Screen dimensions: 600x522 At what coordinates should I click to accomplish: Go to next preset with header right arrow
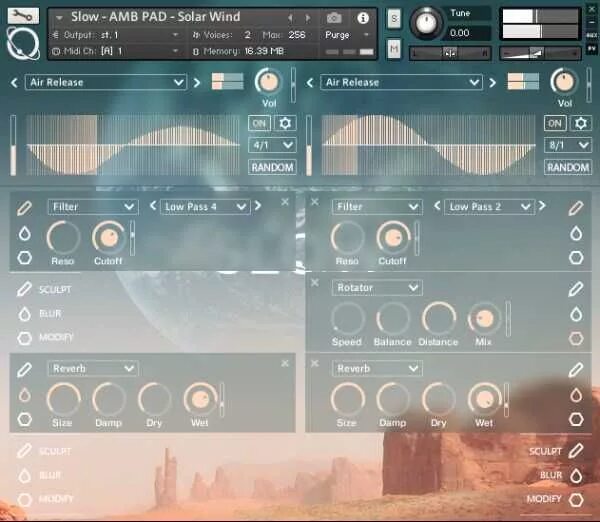(x=307, y=18)
